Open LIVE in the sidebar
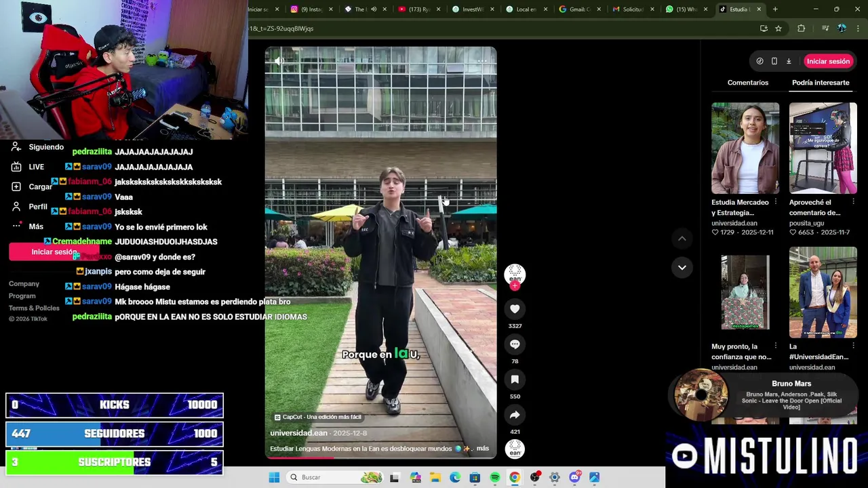Viewport: 868px width, 488px height. tap(36, 167)
